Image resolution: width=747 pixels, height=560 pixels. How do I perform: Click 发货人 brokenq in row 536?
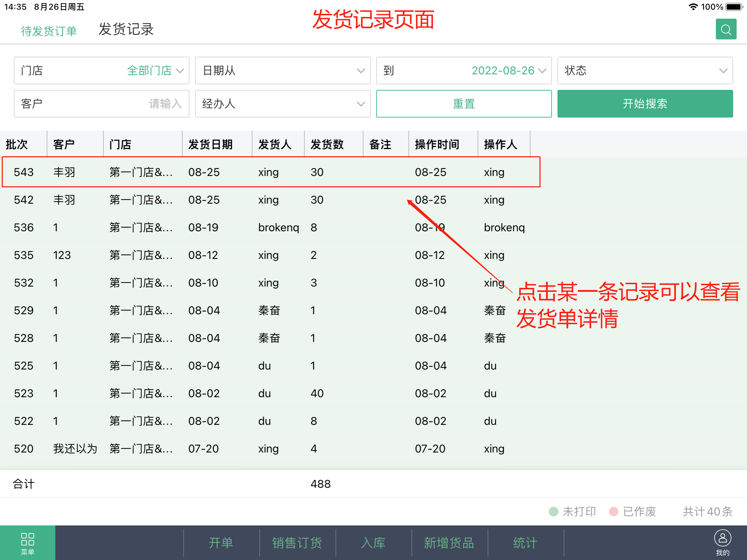tap(279, 227)
